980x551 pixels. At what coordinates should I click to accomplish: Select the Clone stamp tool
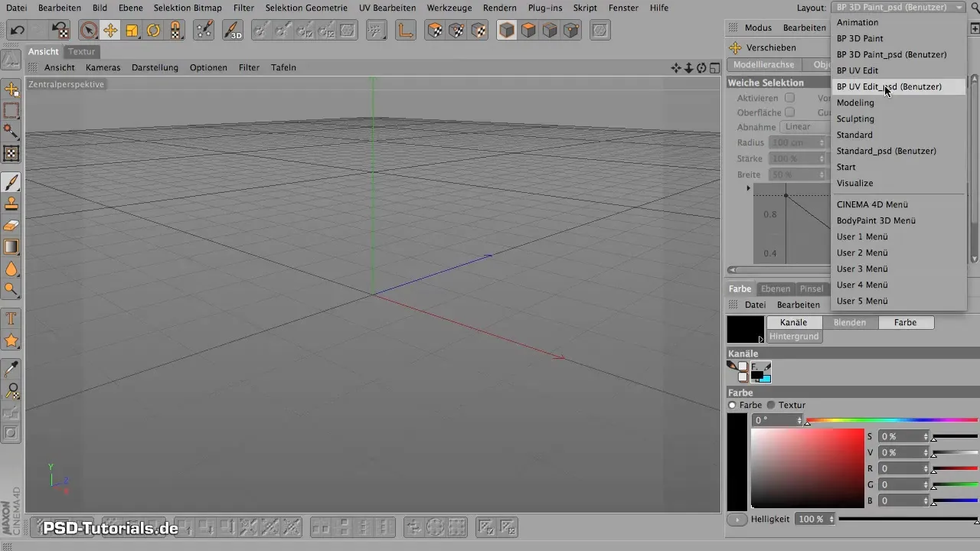pos(11,204)
